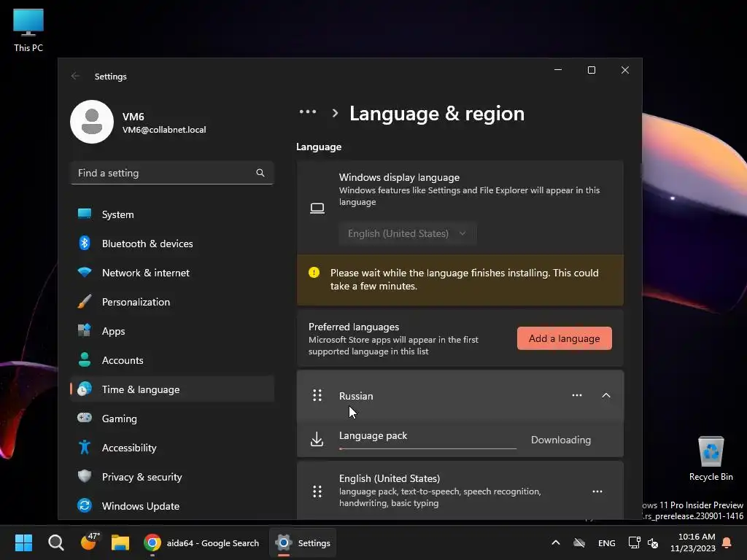This screenshot has height=560, width=747.
Task: Click the yellow warning icon
Action: (x=314, y=273)
